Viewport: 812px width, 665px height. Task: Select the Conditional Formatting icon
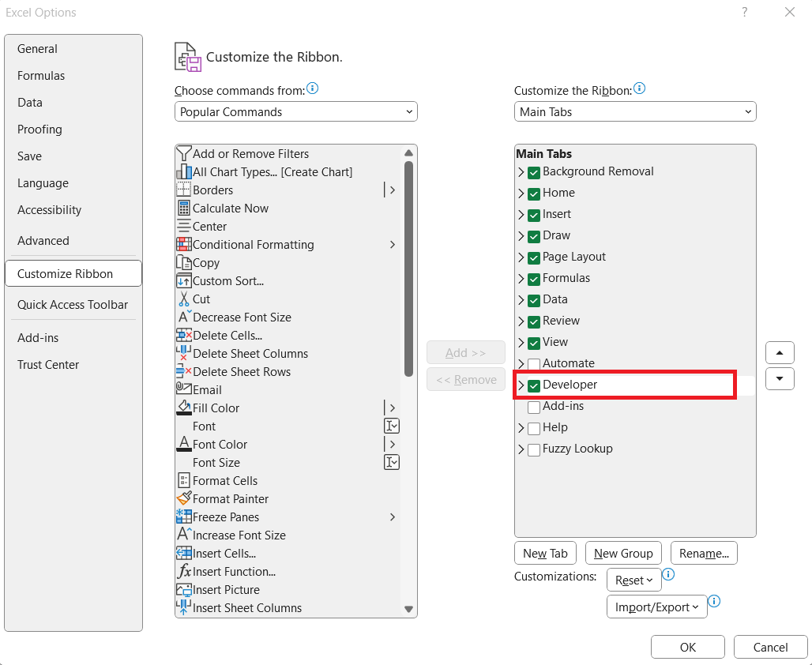click(x=184, y=245)
